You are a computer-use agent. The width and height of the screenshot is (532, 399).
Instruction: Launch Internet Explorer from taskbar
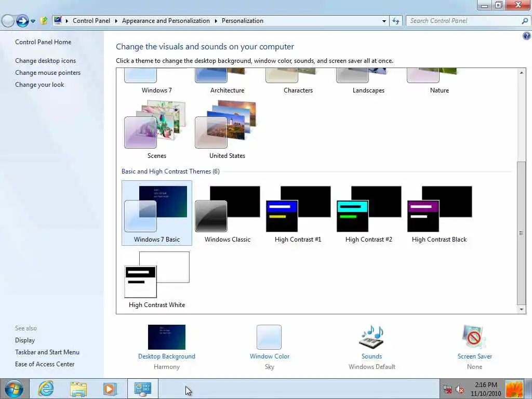[46, 389]
